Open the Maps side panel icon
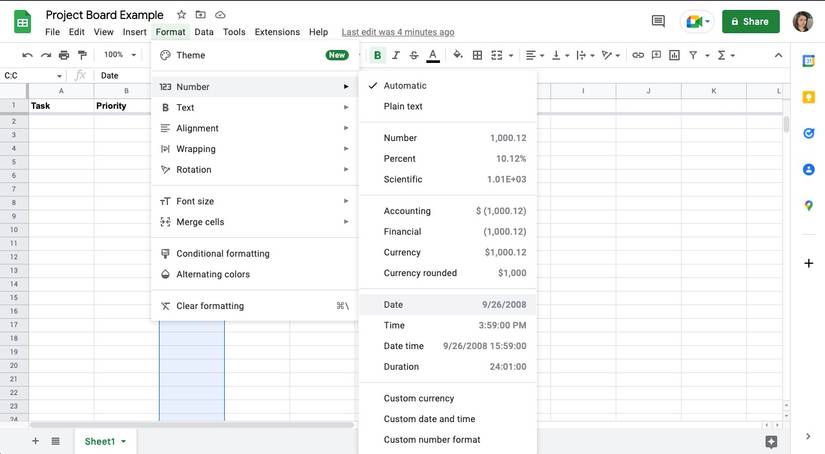 click(x=808, y=206)
